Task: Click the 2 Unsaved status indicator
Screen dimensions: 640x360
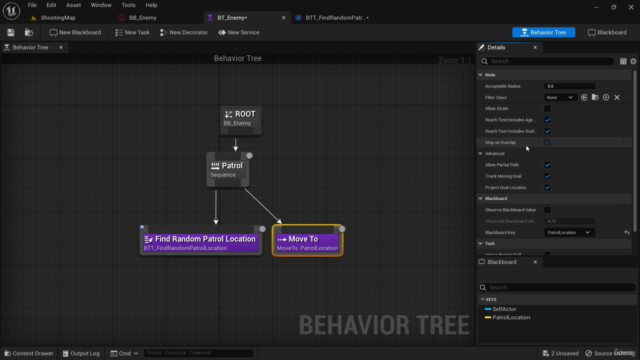Action: pyautogui.click(x=560, y=353)
